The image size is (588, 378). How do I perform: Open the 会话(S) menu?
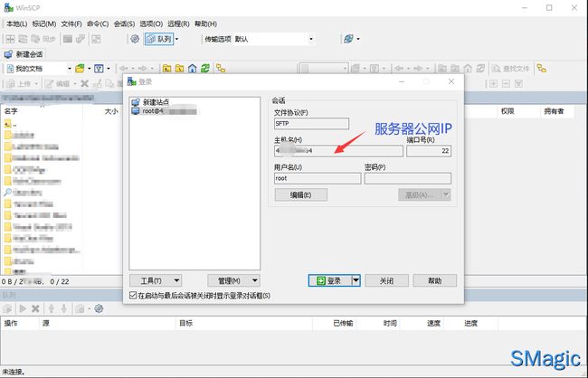[x=124, y=24]
